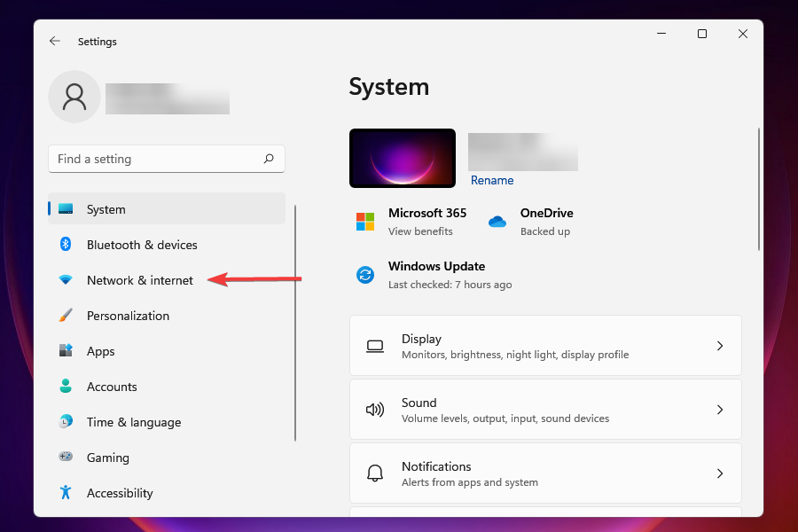The image size is (798, 532).
Task: Maximize the Settings window
Action: point(702,34)
